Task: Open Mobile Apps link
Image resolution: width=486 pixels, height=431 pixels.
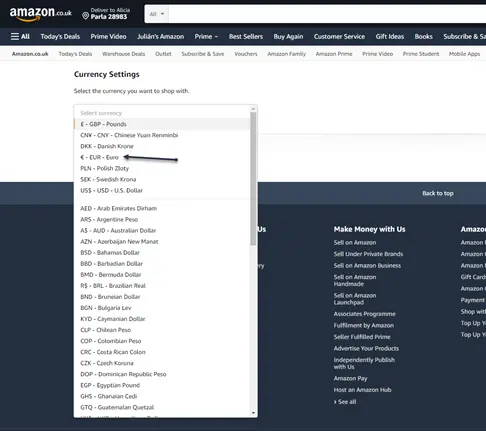Action: (464, 54)
